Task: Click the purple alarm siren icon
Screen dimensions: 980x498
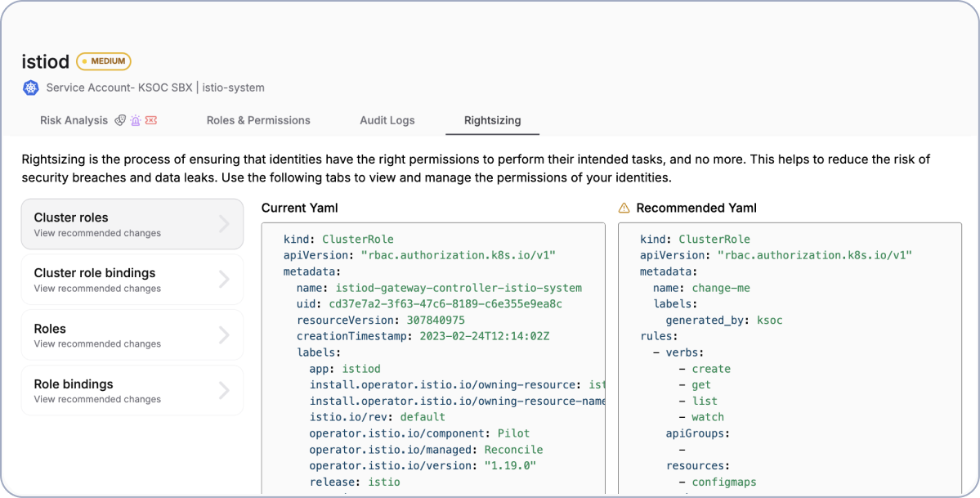Action: [135, 120]
